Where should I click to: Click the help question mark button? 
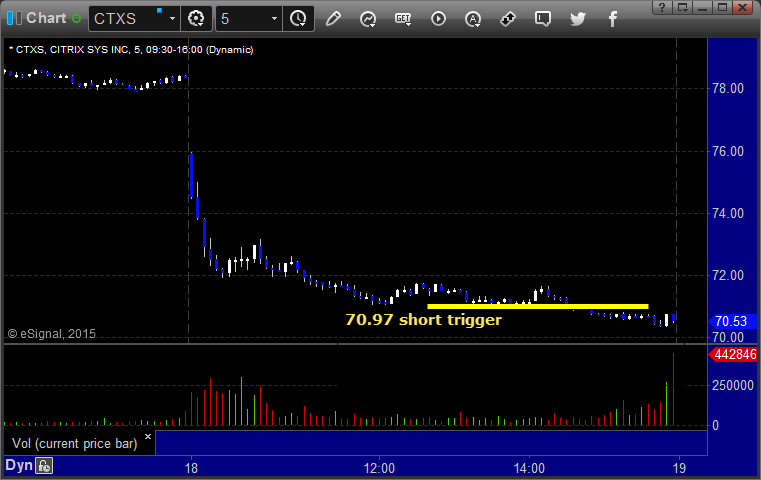tap(662, 7)
